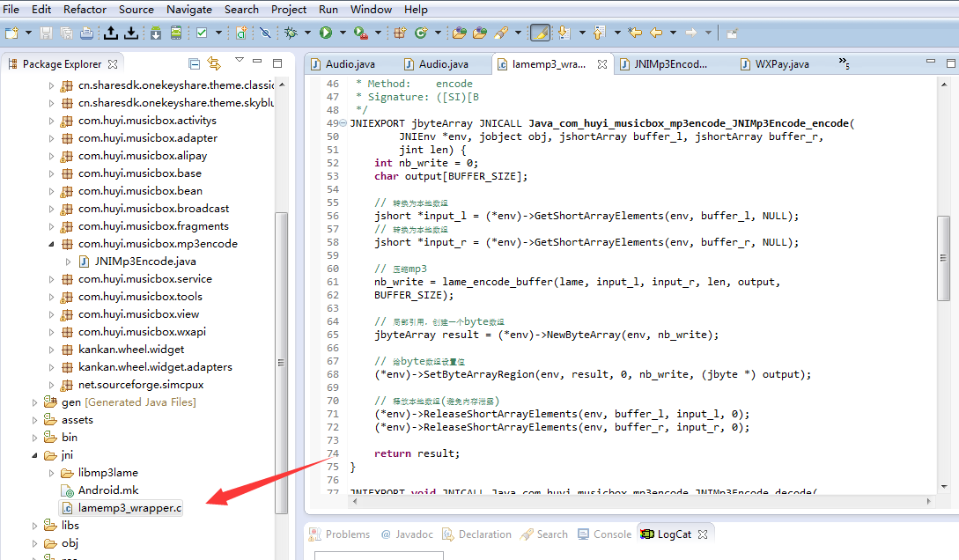Image resolution: width=959 pixels, height=560 pixels.
Task: Click the LogCat filter input field
Action: [379, 555]
